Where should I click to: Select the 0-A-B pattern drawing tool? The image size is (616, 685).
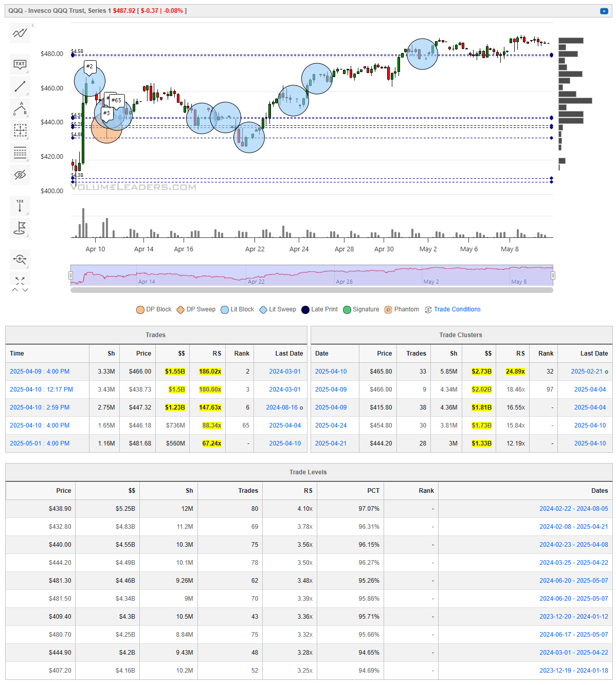[x=20, y=108]
